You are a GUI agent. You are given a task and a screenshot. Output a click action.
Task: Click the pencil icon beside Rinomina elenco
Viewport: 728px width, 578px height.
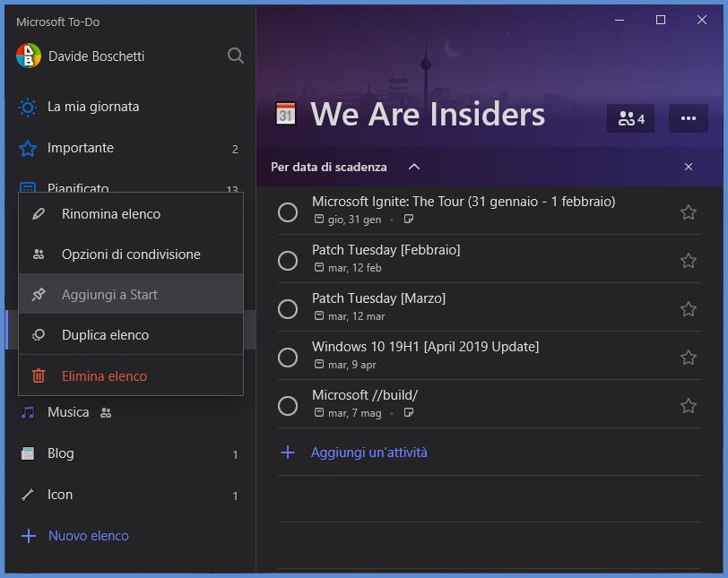[39, 214]
